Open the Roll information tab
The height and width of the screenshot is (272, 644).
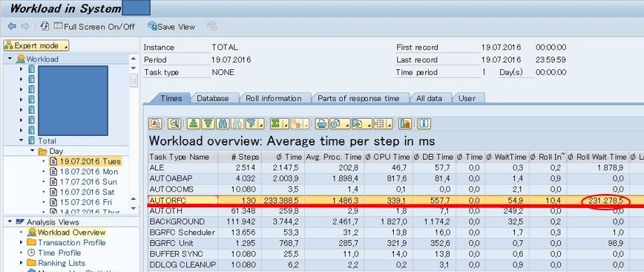point(273,98)
